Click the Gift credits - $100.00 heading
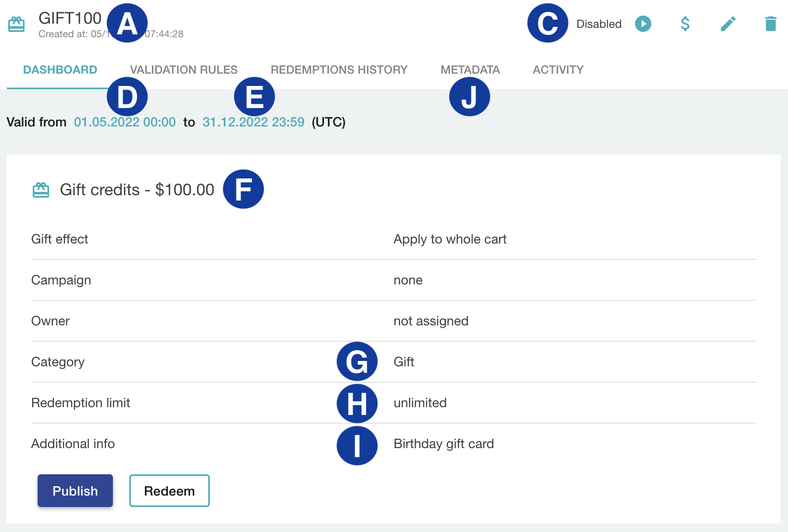788x532 pixels. [x=137, y=190]
